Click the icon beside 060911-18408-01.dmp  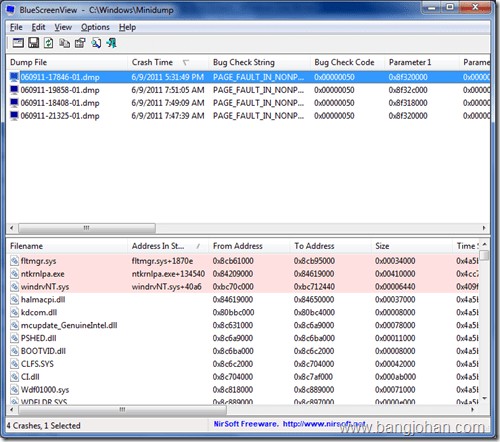click(14, 103)
